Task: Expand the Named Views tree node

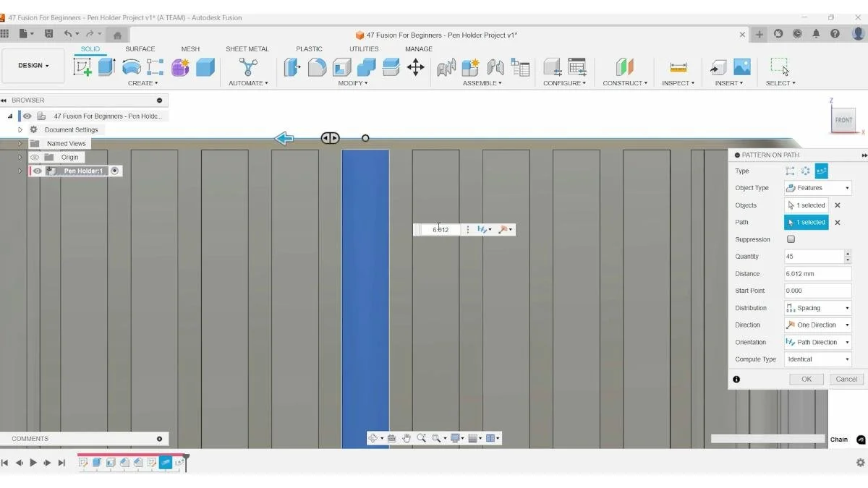Action: point(20,143)
